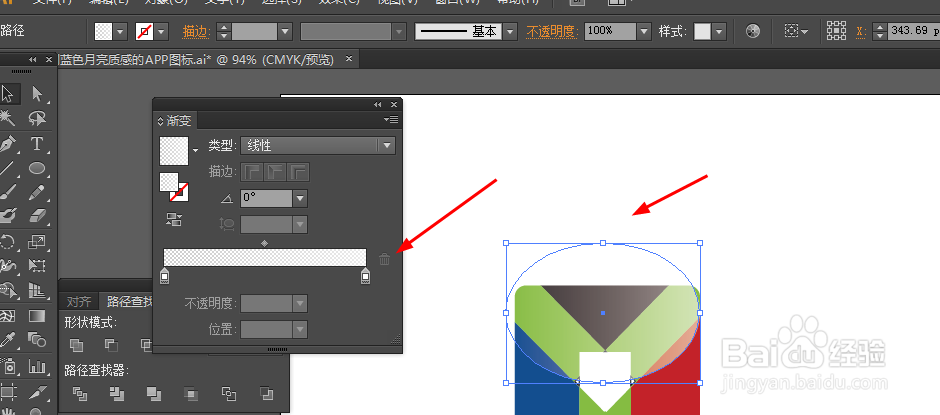Select the Perspective Grid tool
This screenshot has height=415, width=940.
pyautogui.click(x=37, y=290)
